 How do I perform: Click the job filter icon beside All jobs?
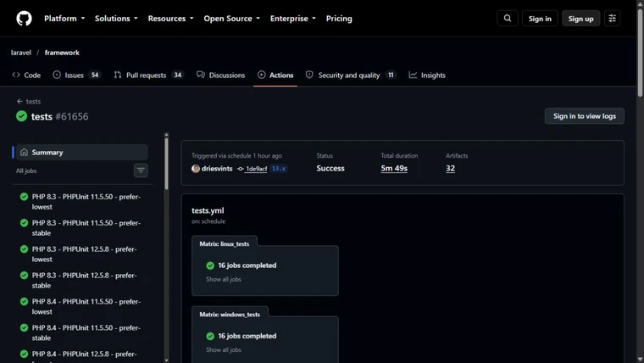point(141,170)
